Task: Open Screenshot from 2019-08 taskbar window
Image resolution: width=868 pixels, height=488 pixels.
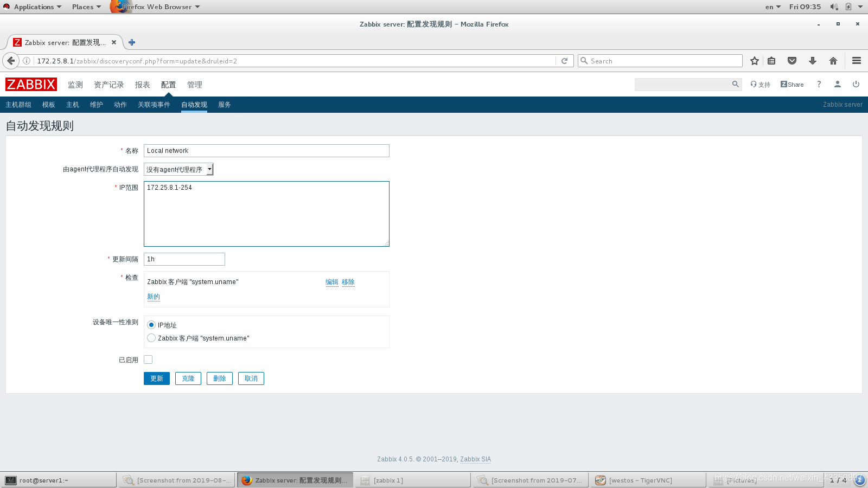Action: pos(177,480)
